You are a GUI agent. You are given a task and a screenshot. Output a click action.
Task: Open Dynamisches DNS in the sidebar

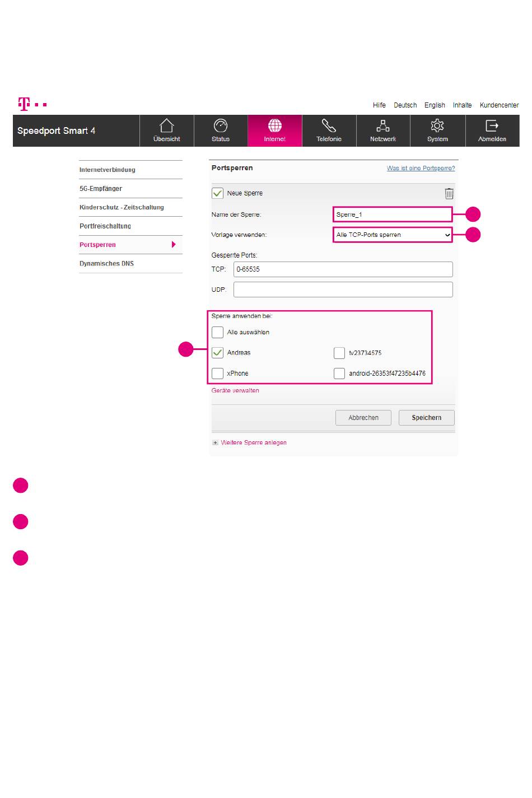click(x=106, y=263)
